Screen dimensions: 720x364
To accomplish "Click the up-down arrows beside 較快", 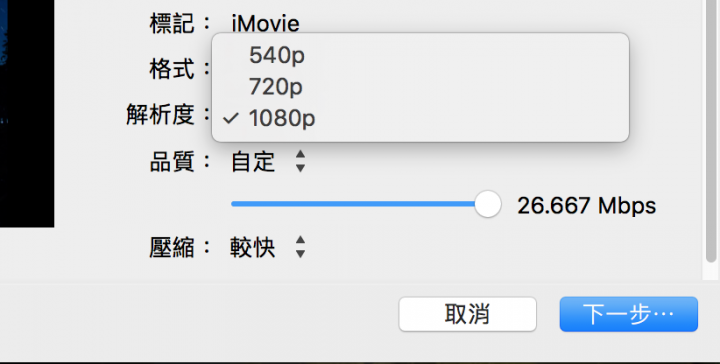I will [x=300, y=247].
